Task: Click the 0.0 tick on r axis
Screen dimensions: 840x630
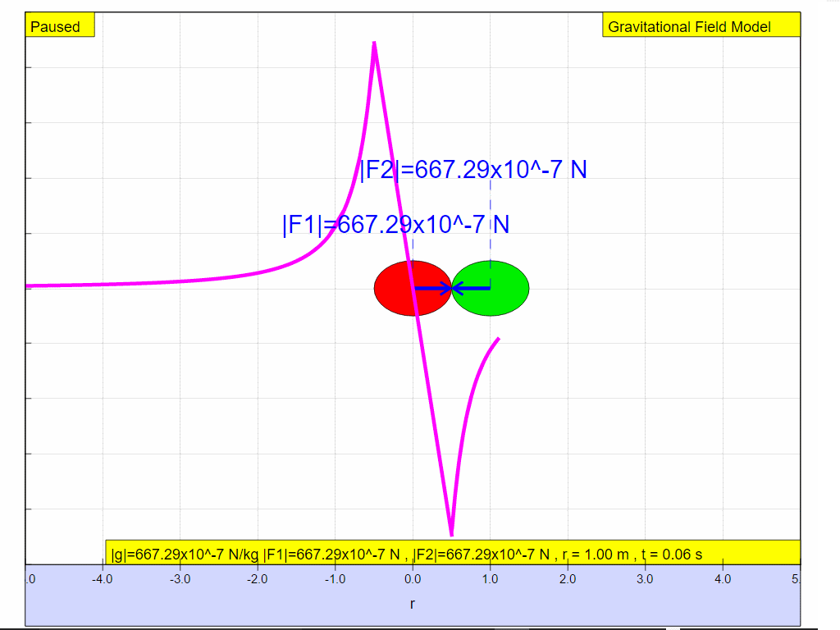Action: click(x=413, y=578)
